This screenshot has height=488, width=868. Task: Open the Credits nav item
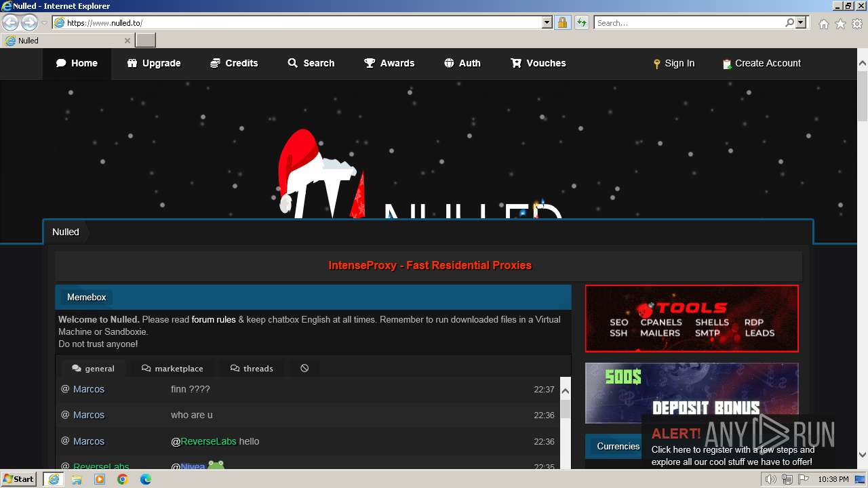pyautogui.click(x=234, y=63)
